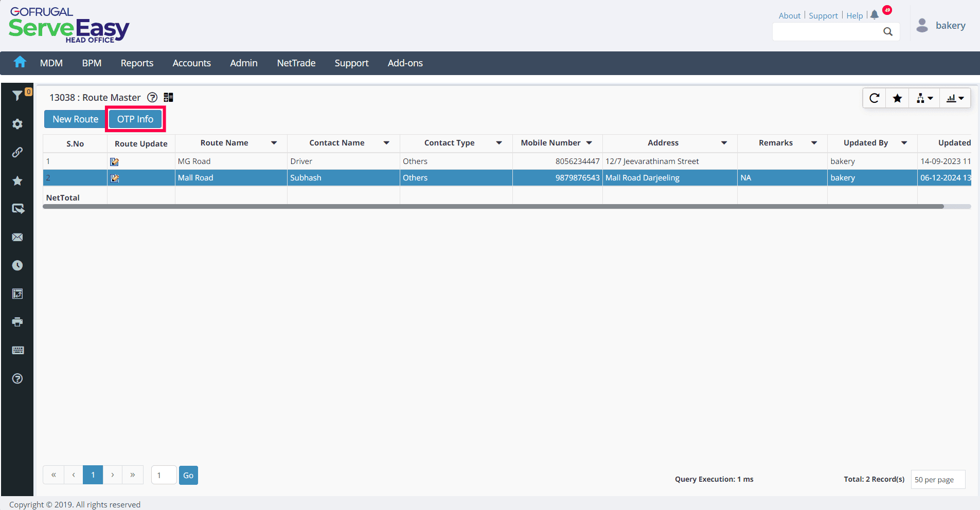Click the Mall Road Darjeeling address cell
Viewport: 980px width, 510px height.
tap(670, 178)
